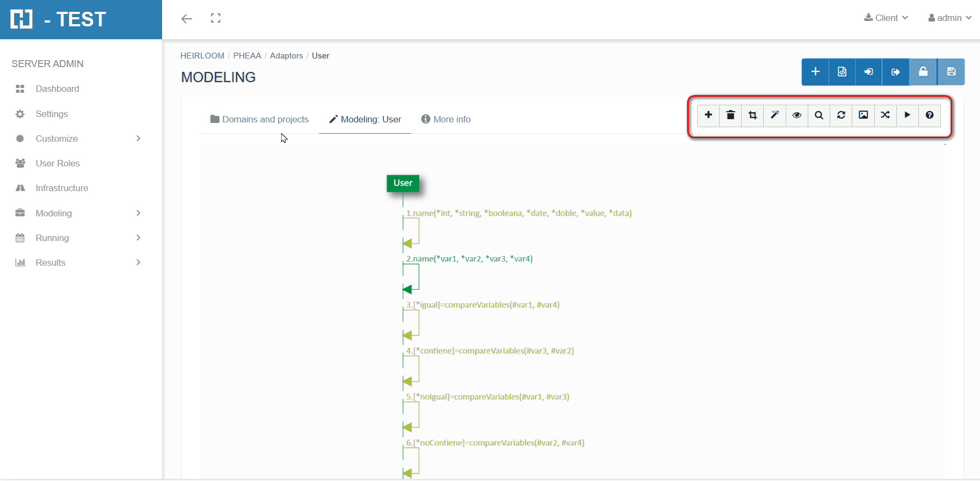Switch to Domains and projects tab

coord(260,119)
